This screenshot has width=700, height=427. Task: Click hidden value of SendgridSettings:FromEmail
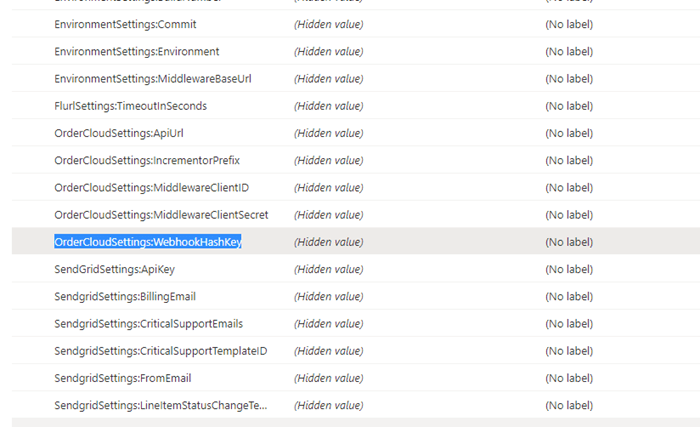(x=329, y=378)
